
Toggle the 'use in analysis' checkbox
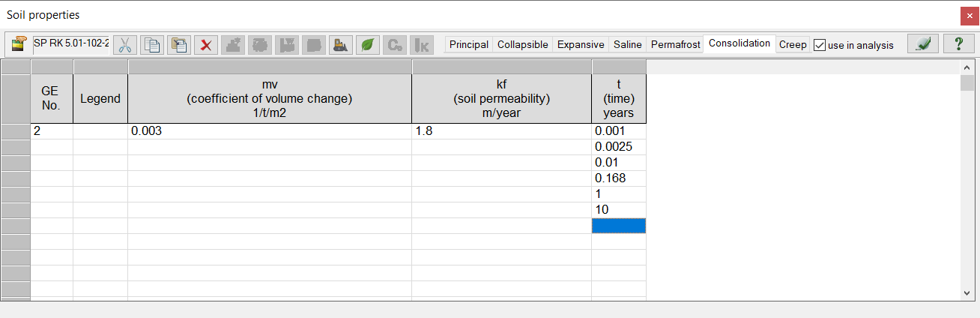(x=820, y=45)
